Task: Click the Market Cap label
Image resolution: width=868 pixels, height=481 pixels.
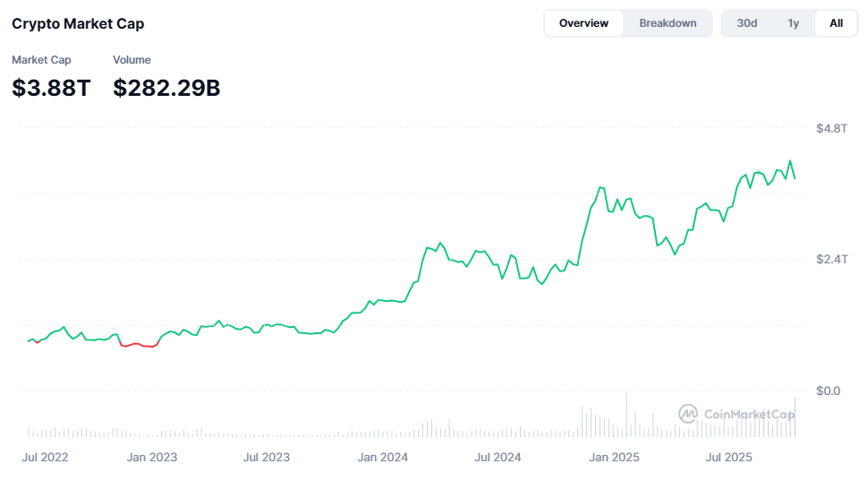Action: point(41,60)
